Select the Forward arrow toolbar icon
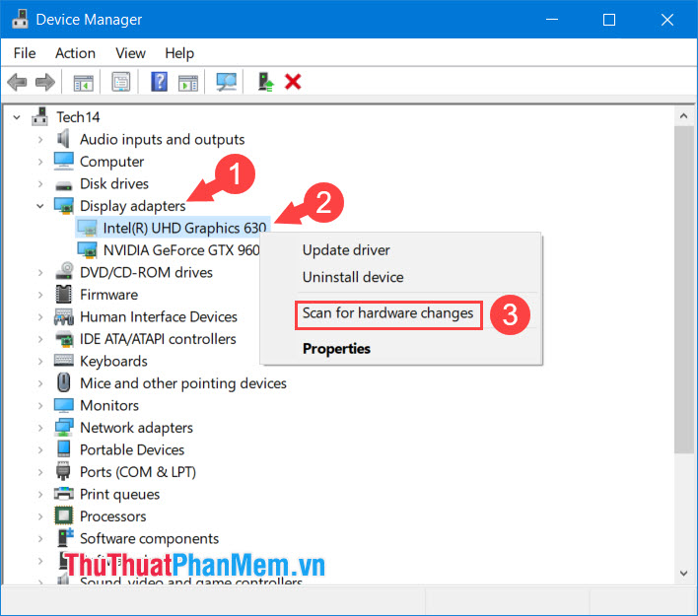Viewport: 698px width, 616px height. (45, 82)
